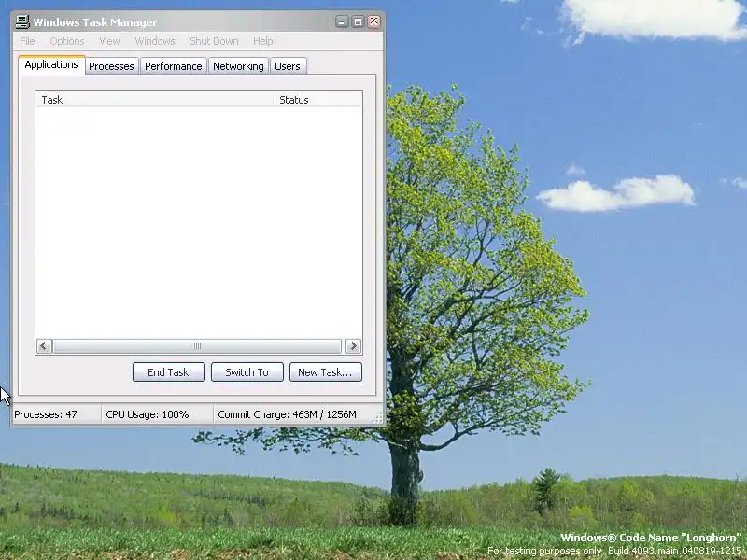The width and height of the screenshot is (747, 560).
Task: Open the View menu
Action: [x=109, y=41]
